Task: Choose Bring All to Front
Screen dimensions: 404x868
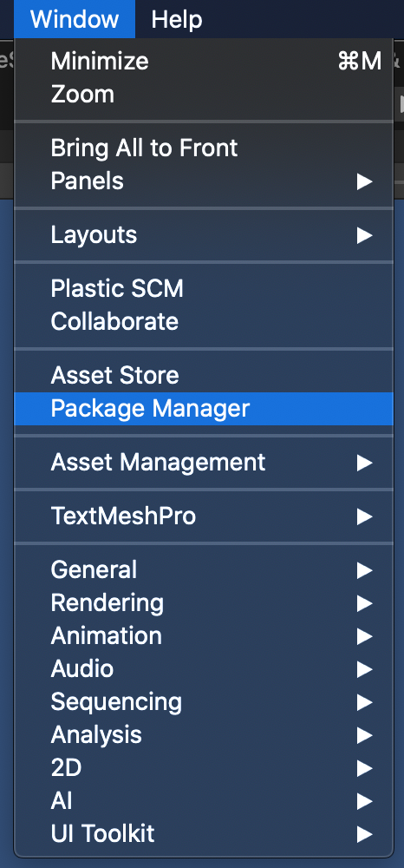Action: 204,148
